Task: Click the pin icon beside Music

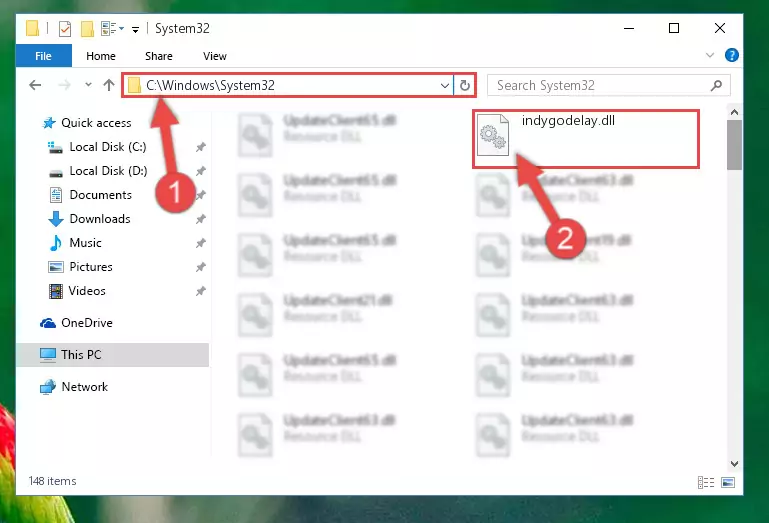Action: tap(201, 243)
